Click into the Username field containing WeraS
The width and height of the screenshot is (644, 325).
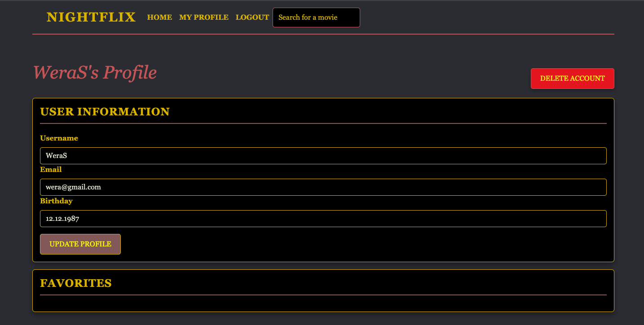(323, 156)
